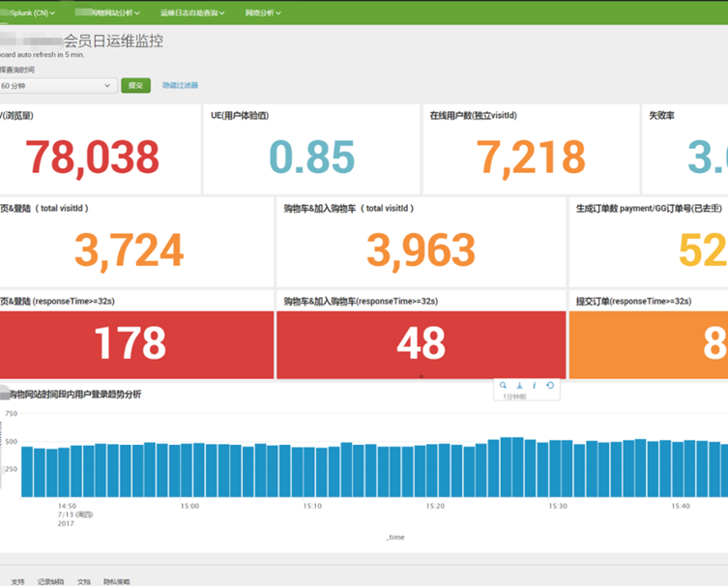This screenshot has height=586, width=728.
Task: Select the 78,038 page view value
Action: [93, 158]
